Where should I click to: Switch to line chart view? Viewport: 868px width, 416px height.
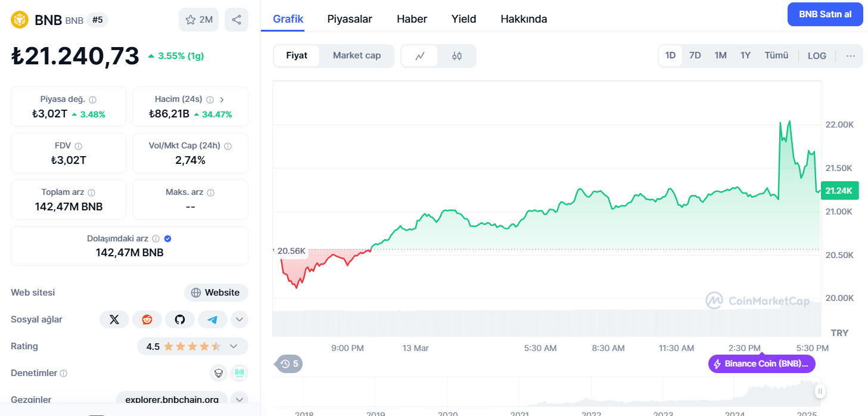click(420, 56)
